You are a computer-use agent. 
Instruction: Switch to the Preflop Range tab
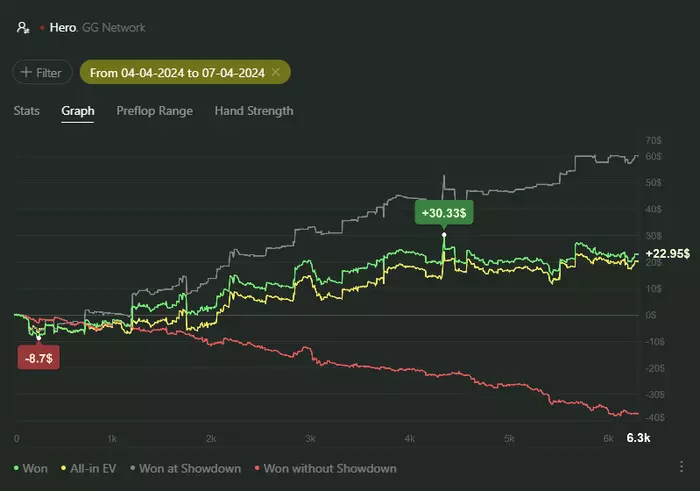pyautogui.click(x=154, y=111)
